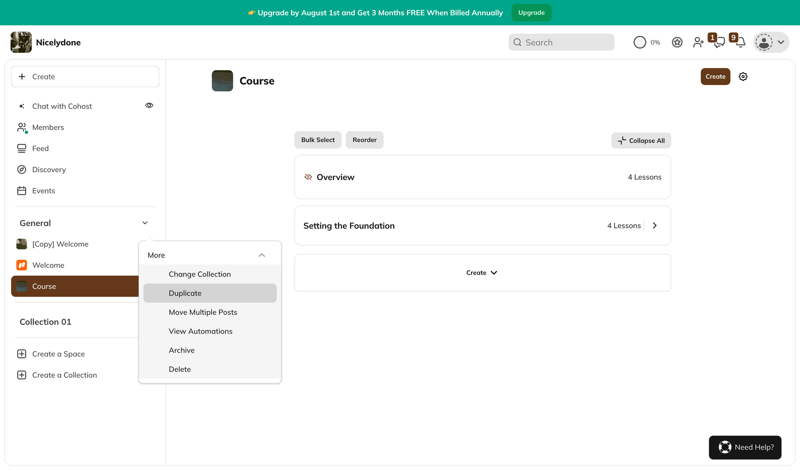
Task: Collapse the General collection chevron
Action: (145, 223)
